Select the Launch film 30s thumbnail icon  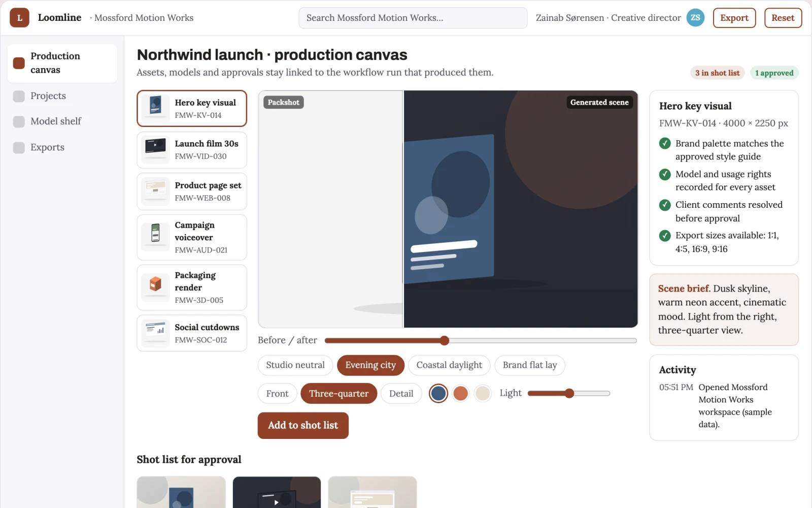(x=156, y=150)
